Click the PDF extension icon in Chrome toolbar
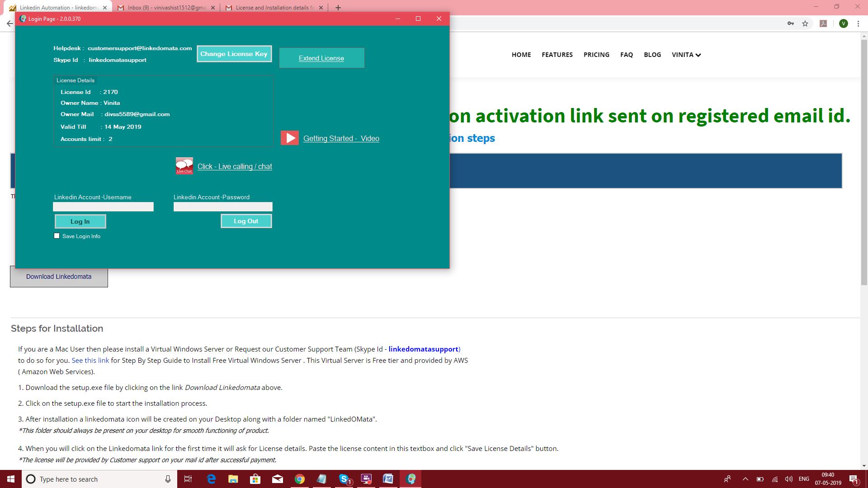The height and width of the screenshot is (488, 868). click(823, 23)
